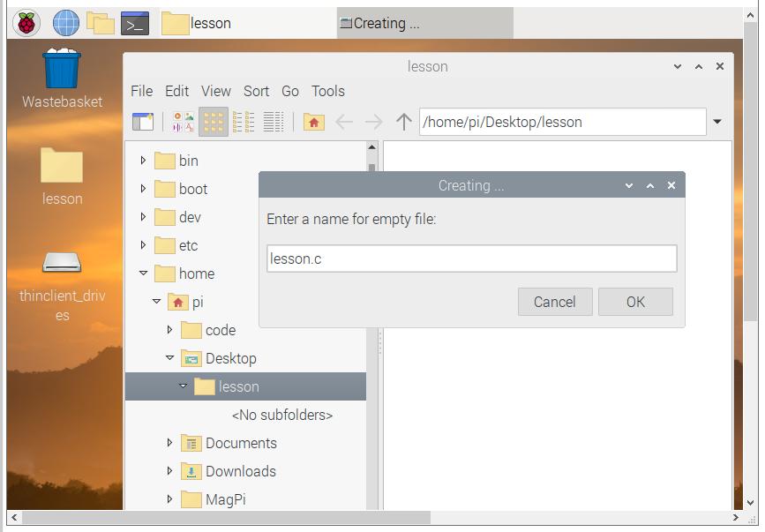Switch to thumbnail view mode
This screenshot has width=765, height=532.
click(x=183, y=122)
